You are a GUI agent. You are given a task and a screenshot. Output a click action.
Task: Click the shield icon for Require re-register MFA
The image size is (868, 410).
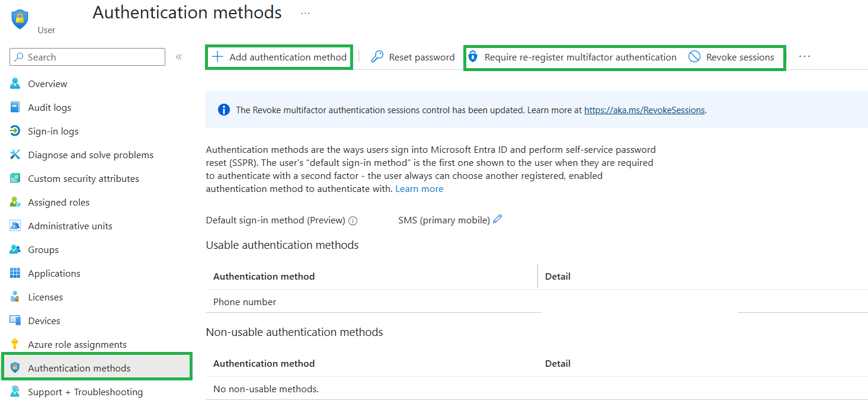pyautogui.click(x=472, y=57)
